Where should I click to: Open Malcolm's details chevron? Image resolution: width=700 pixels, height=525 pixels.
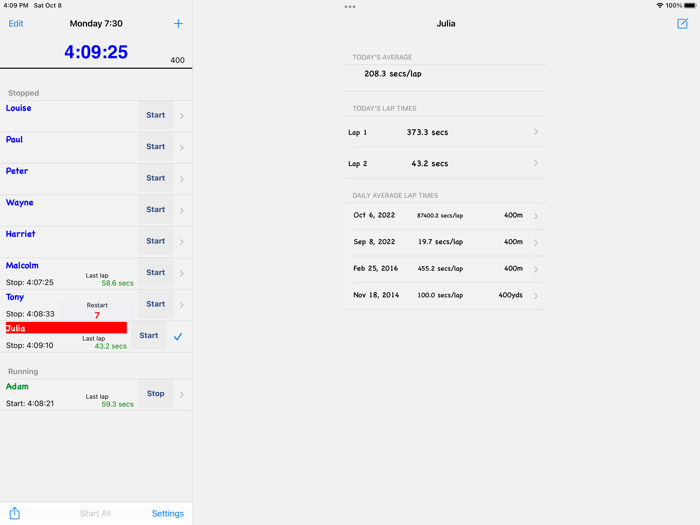tap(182, 273)
